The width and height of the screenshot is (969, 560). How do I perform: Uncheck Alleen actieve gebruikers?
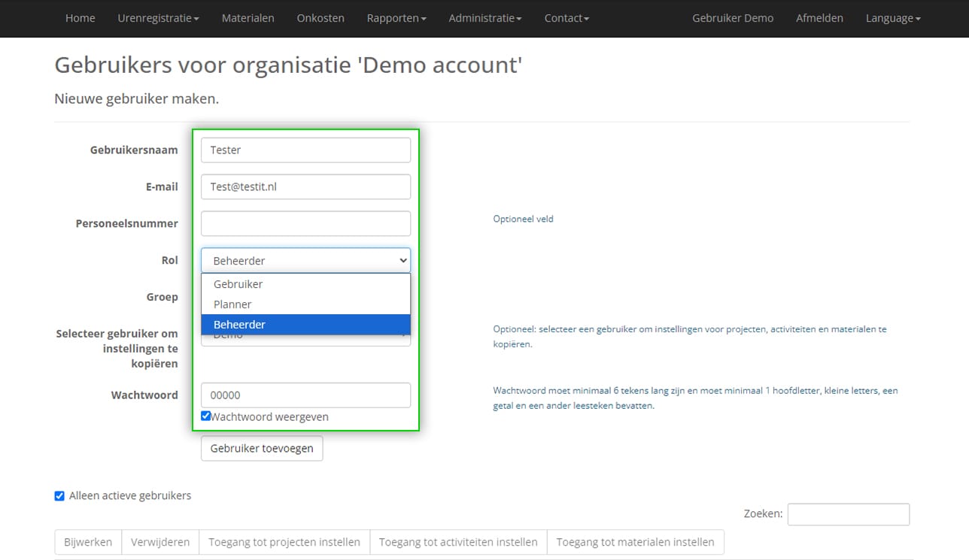click(59, 496)
